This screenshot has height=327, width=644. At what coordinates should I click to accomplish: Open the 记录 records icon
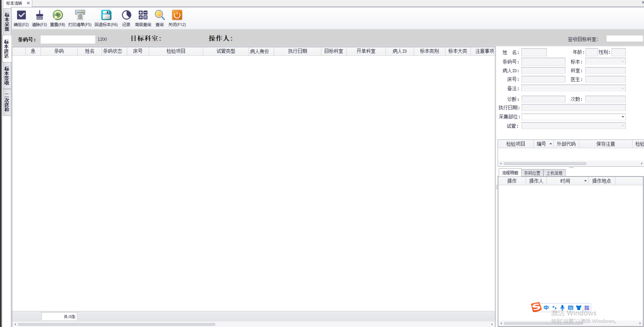126,15
